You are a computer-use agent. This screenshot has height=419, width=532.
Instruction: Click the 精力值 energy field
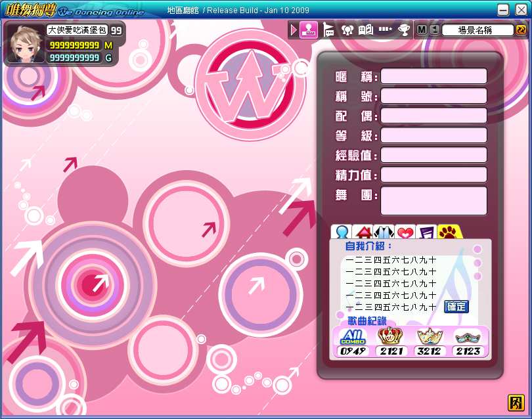point(433,175)
